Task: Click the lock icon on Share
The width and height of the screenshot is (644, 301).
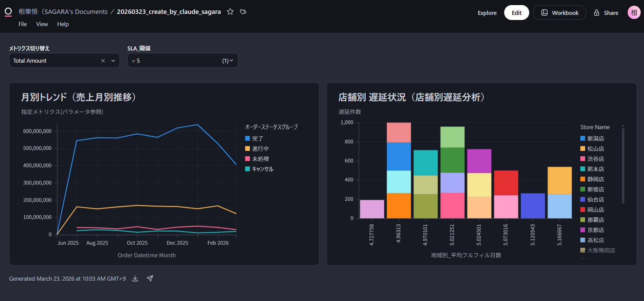Action: [x=597, y=13]
